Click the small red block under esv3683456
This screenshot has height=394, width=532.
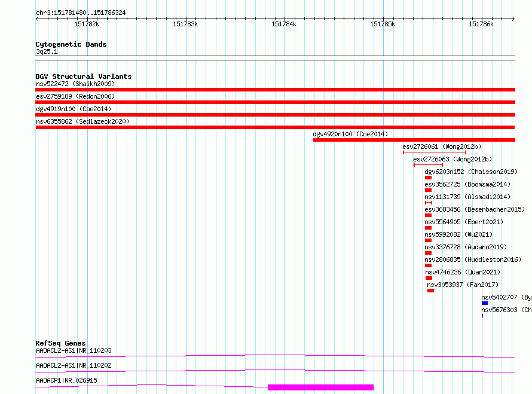(428, 215)
